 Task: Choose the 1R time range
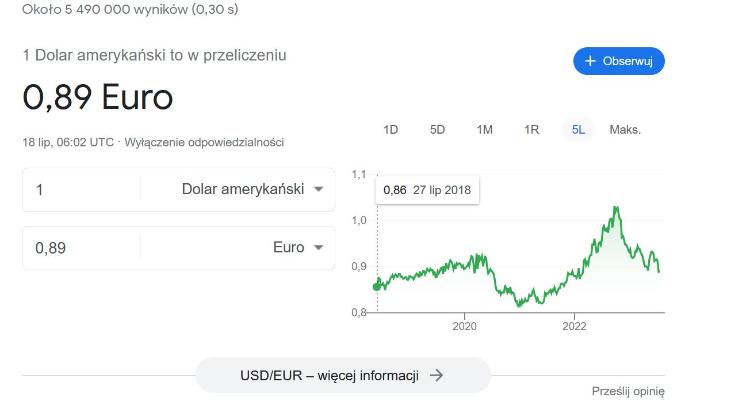click(x=531, y=129)
